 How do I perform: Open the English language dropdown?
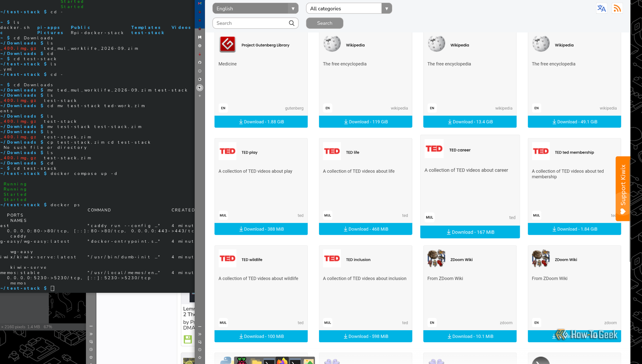click(255, 8)
